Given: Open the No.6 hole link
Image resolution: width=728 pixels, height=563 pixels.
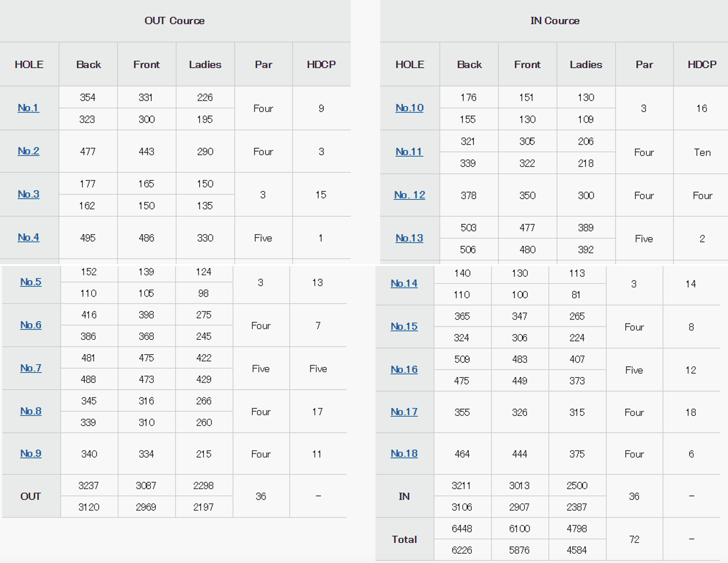Looking at the screenshot, I should 31,325.
